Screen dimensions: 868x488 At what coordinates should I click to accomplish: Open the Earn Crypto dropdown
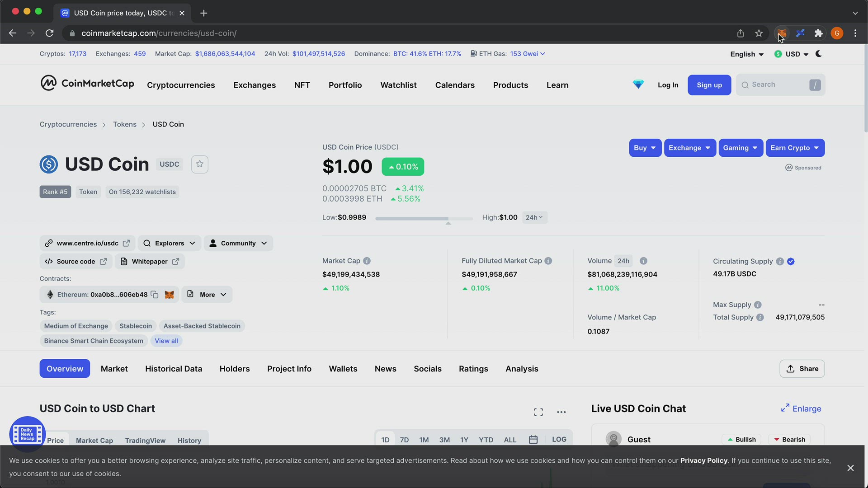(x=795, y=148)
